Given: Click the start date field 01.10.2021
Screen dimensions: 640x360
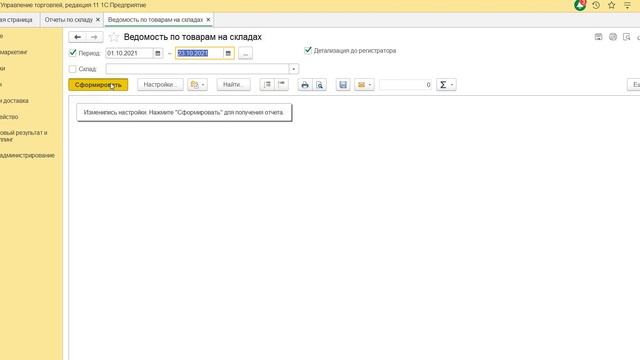Looking at the screenshot, I should [129, 53].
